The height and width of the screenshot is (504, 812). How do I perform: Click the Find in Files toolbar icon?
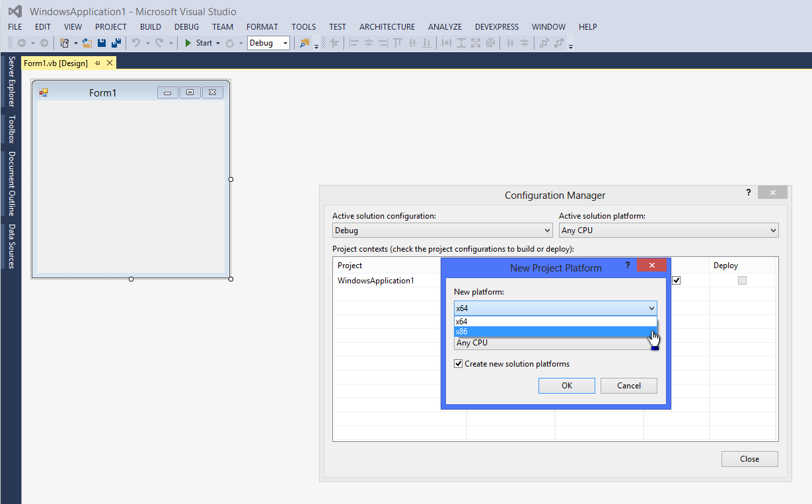coord(304,43)
